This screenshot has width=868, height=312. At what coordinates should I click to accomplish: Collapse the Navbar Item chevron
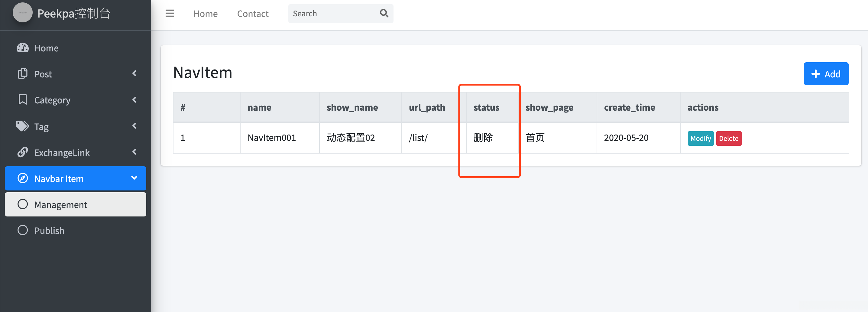tap(134, 178)
